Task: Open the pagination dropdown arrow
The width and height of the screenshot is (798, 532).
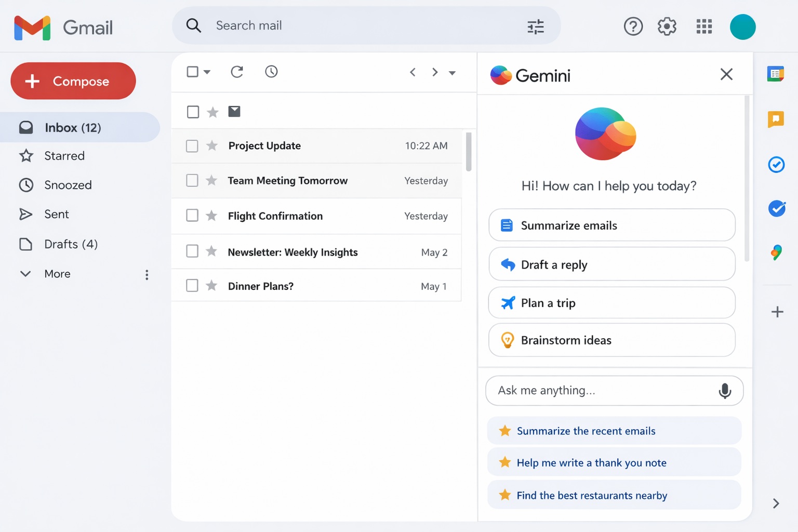Action: click(452, 73)
